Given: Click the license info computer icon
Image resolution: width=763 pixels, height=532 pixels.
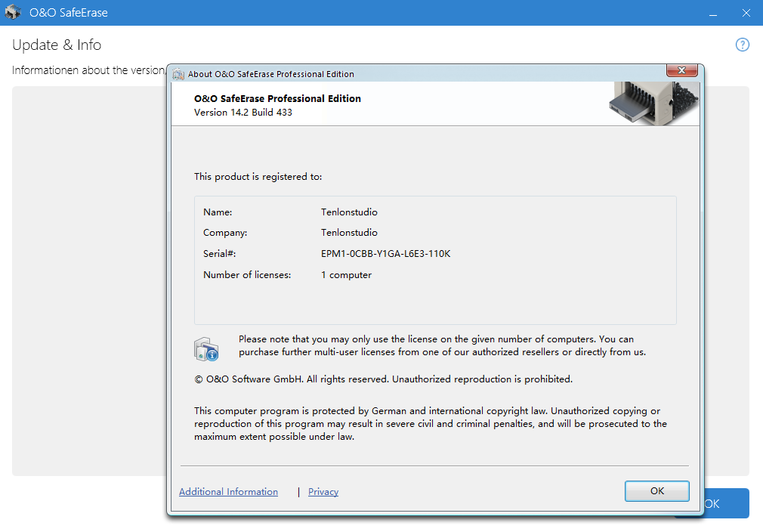Looking at the screenshot, I should 206,348.
